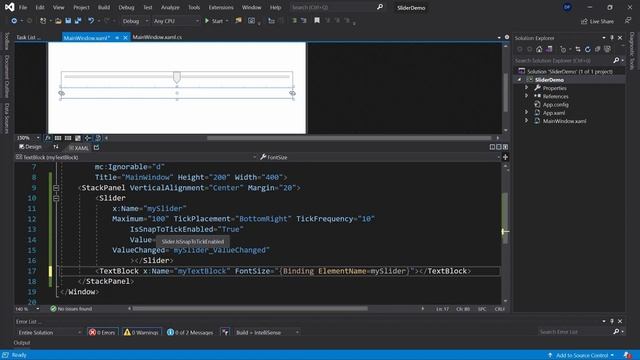Click the Search Solution Explorer field

(563, 60)
